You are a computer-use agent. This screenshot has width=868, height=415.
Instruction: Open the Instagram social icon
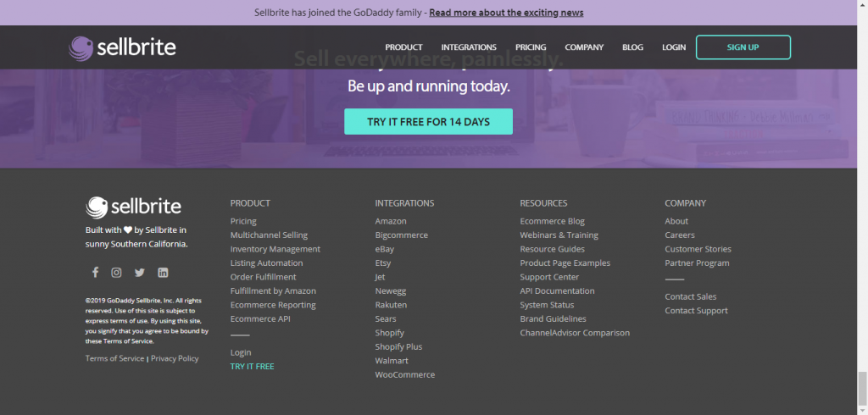point(117,273)
